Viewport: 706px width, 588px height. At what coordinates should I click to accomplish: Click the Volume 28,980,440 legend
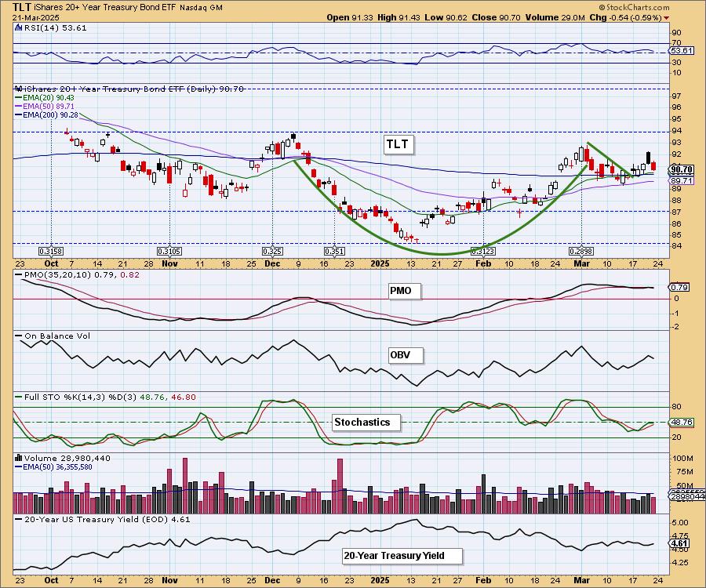click(x=67, y=458)
